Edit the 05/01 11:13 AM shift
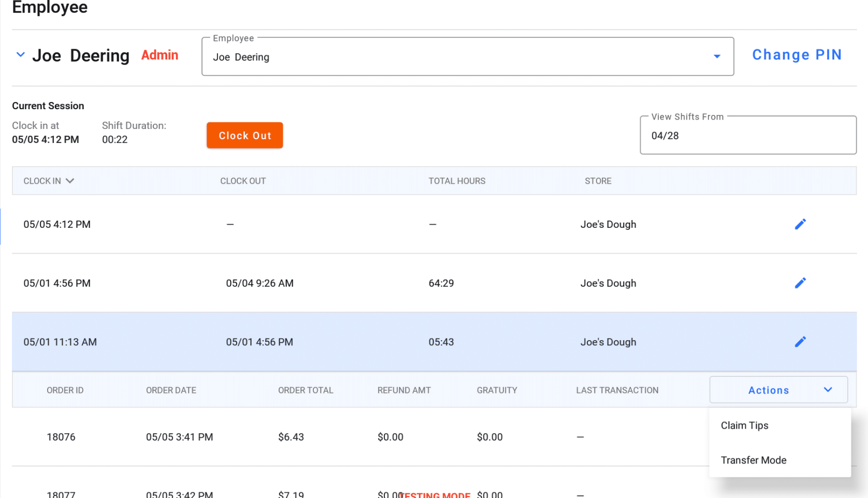The image size is (868, 498). (800, 342)
